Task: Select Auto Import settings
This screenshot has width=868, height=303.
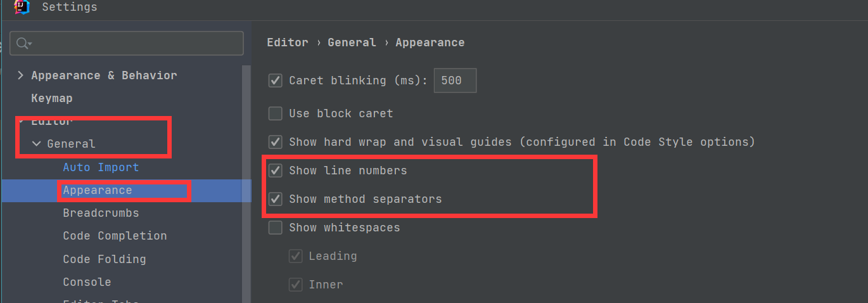Action: [101, 167]
